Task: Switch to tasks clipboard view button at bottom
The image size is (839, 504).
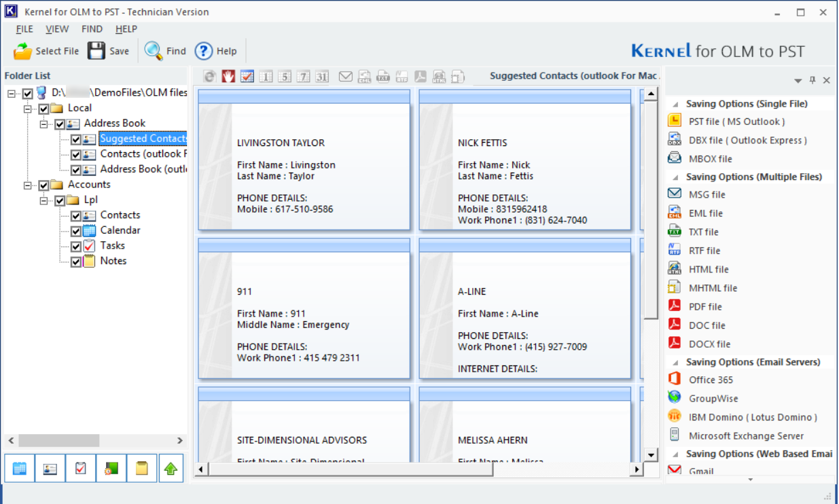Action: coord(80,469)
